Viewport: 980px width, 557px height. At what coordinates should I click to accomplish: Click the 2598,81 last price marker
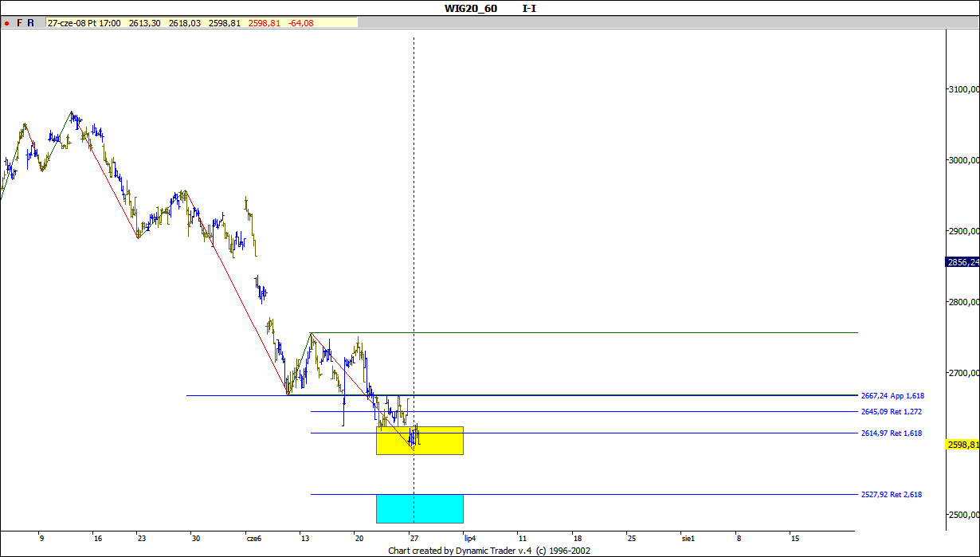tap(962, 445)
